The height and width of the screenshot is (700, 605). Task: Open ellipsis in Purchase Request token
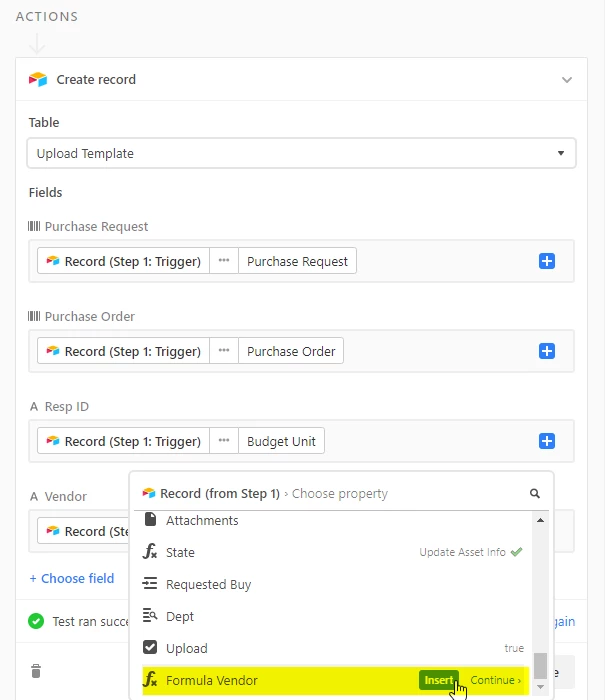coord(224,261)
